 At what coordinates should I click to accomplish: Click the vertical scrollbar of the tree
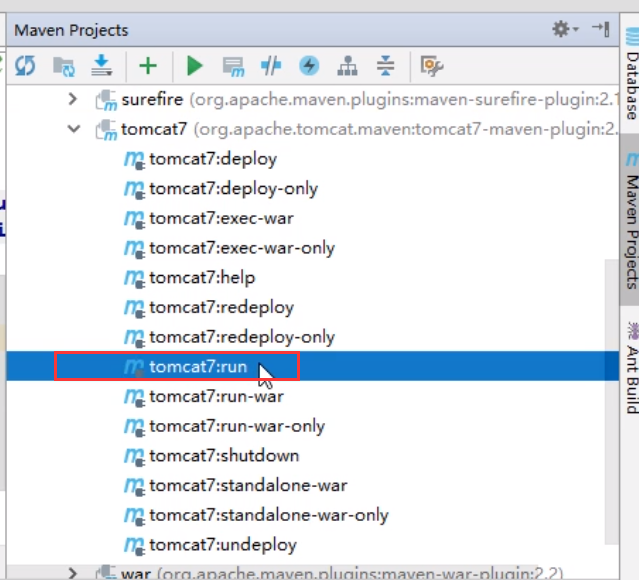[612, 401]
